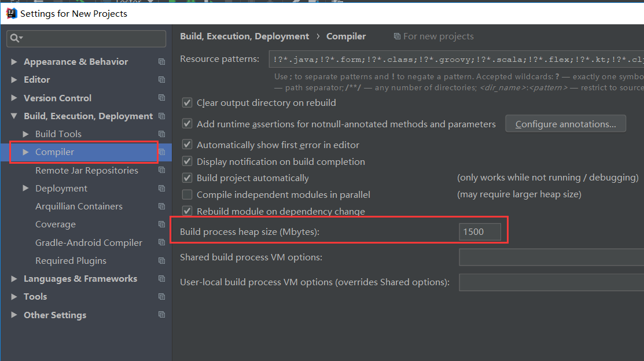This screenshot has width=644, height=361.
Task: Click the icon beside Remote Jar Repositories
Action: pyautogui.click(x=162, y=170)
